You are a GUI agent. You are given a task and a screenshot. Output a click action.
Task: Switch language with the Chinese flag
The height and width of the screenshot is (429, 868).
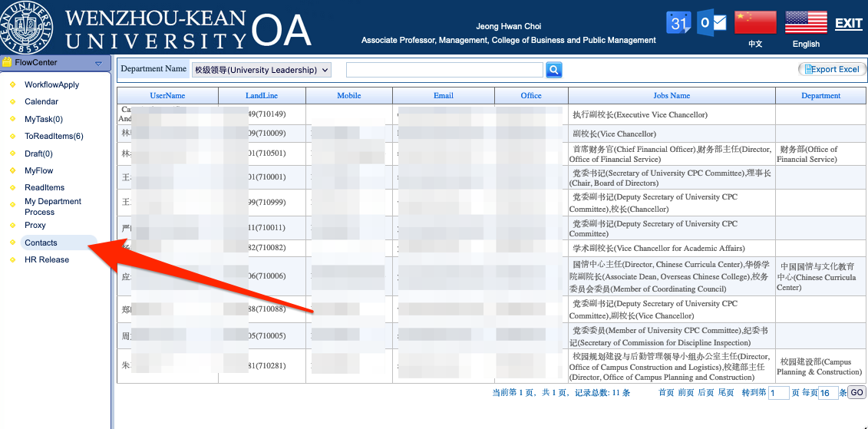tap(755, 23)
